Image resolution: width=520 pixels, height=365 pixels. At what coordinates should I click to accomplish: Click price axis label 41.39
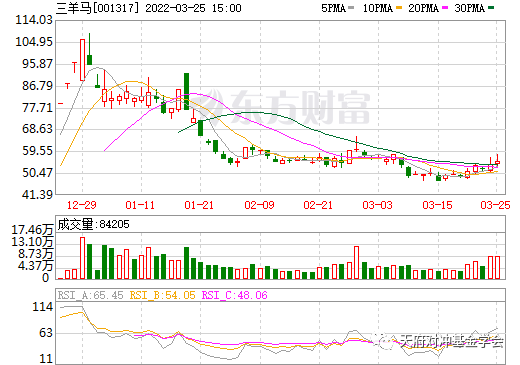tap(37, 195)
